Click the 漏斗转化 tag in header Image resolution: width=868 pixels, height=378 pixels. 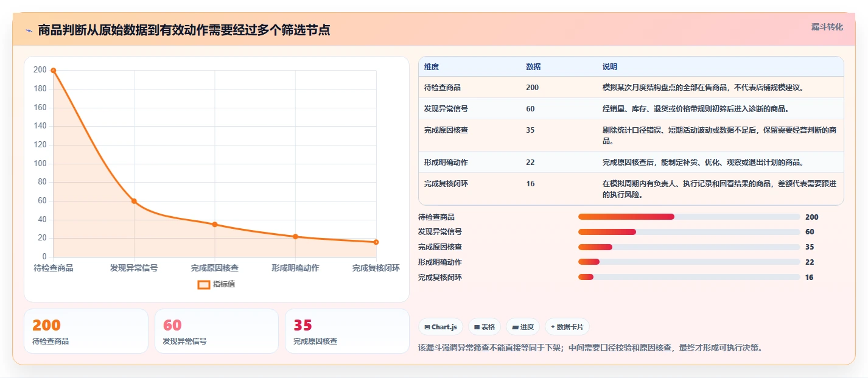coord(827,27)
